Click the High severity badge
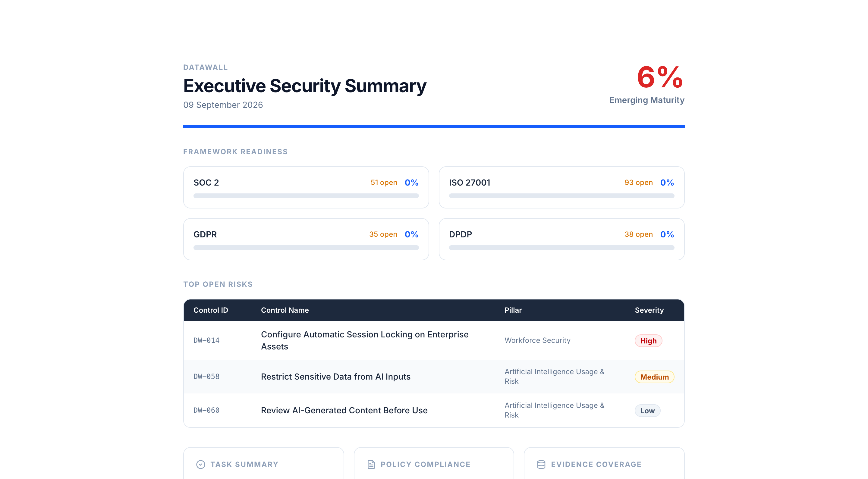The width and height of the screenshot is (868, 479). click(x=648, y=341)
